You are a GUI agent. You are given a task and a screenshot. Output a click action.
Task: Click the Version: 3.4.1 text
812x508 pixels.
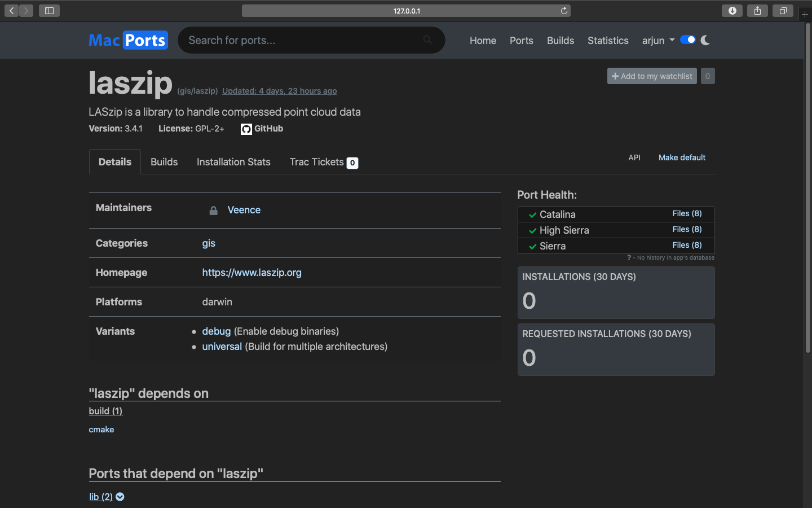click(116, 129)
